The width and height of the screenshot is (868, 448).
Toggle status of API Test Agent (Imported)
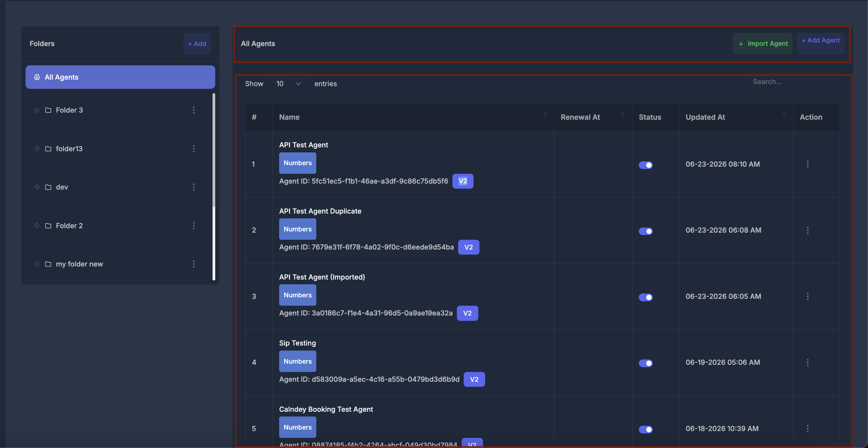pyautogui.click(x=646, y=297)
